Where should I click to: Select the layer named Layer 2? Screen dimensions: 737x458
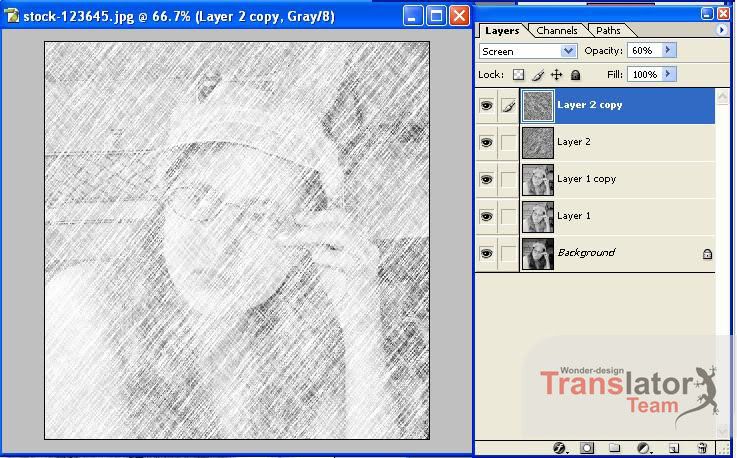click(573, 142)
